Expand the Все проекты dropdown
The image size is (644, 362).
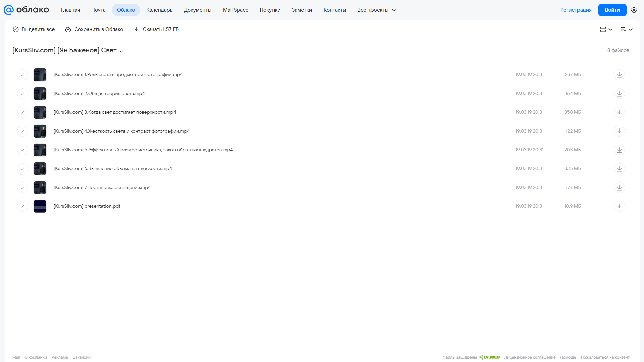point(377,10)
